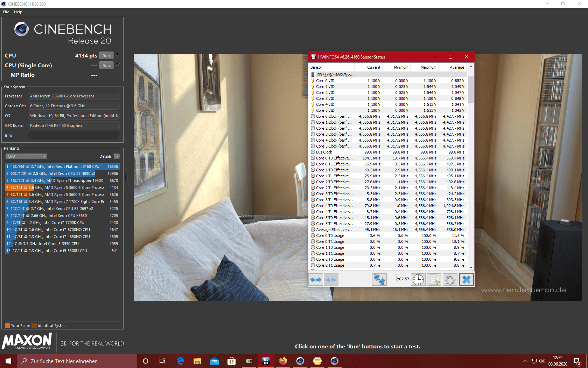Select ranking entry Intel Xeon CPU X5650
Screen dimensions: 588x368
tap(62, 216)
